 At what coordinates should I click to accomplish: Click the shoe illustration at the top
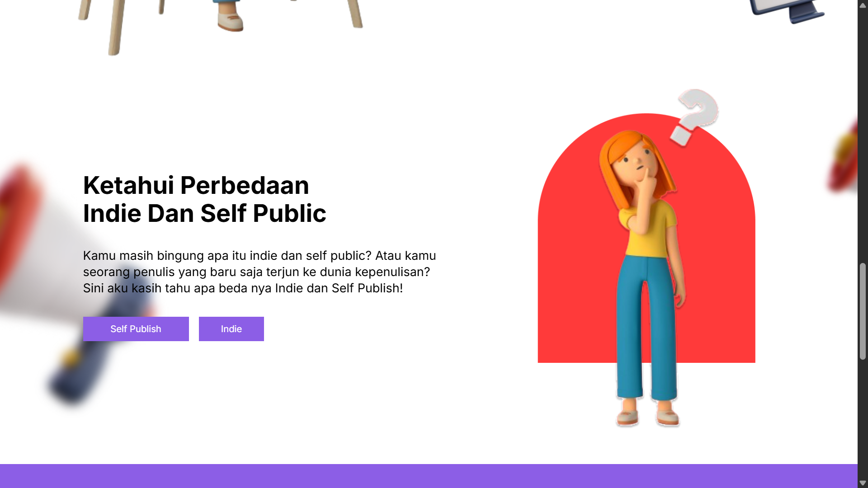(231, 18)
